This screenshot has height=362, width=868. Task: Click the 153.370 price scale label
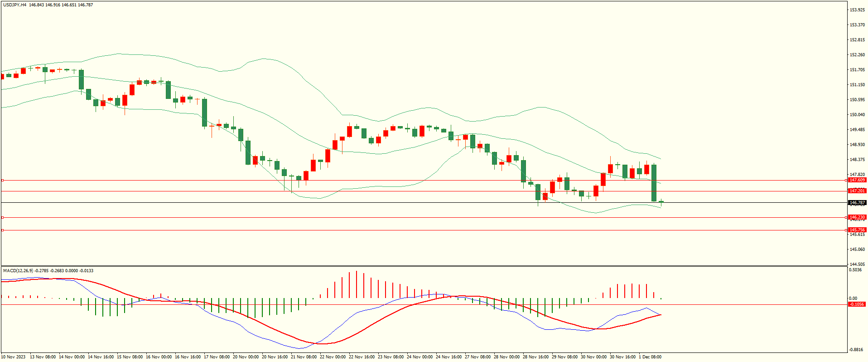point(857,25)
